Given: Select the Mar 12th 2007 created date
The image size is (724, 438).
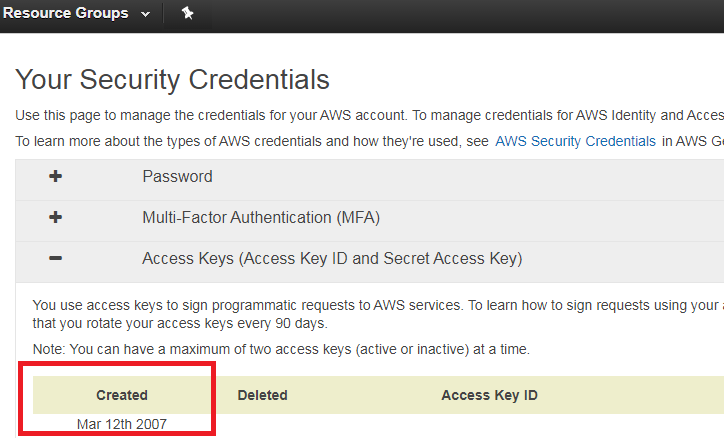Looking at the screenshot, I should click(122, 424).
